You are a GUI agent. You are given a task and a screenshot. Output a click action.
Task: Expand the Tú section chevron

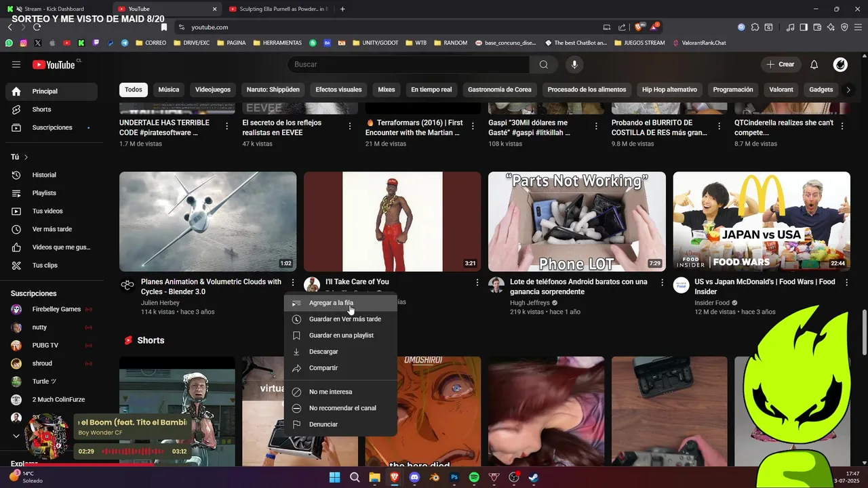click(26, 157)
